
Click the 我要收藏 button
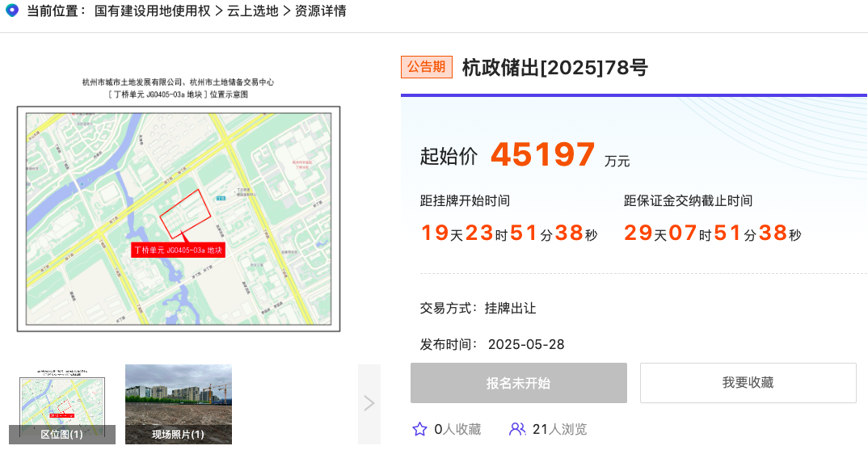pyautogui.click(x=748, y=383)
